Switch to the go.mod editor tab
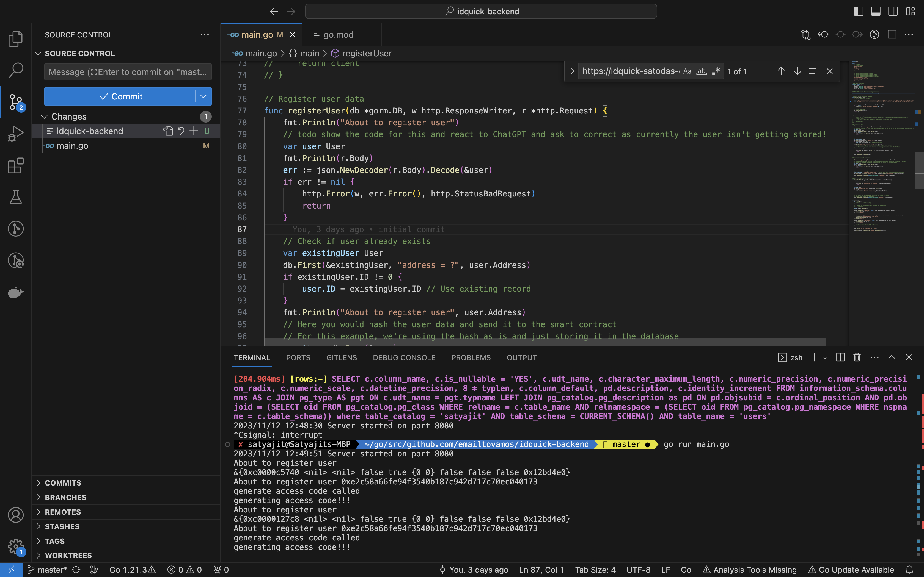The image size is (924, 577). point(338,35)
